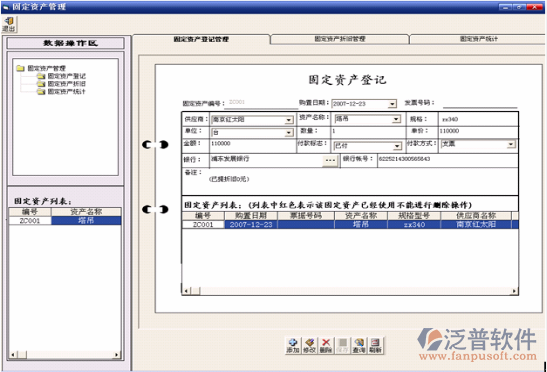
Task: Click the 购置日期 column header in grid
Action: click(251, 215)
